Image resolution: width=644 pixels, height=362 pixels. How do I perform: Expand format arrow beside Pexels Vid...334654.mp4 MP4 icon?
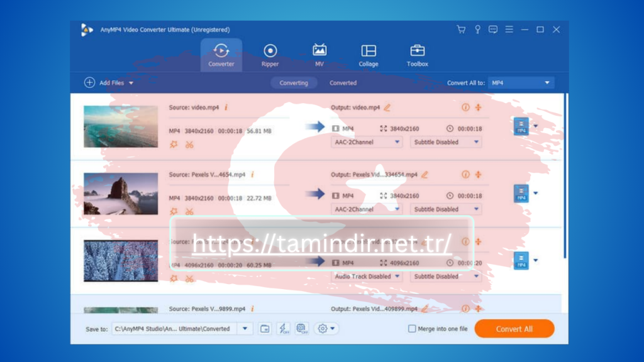point(536,193)
